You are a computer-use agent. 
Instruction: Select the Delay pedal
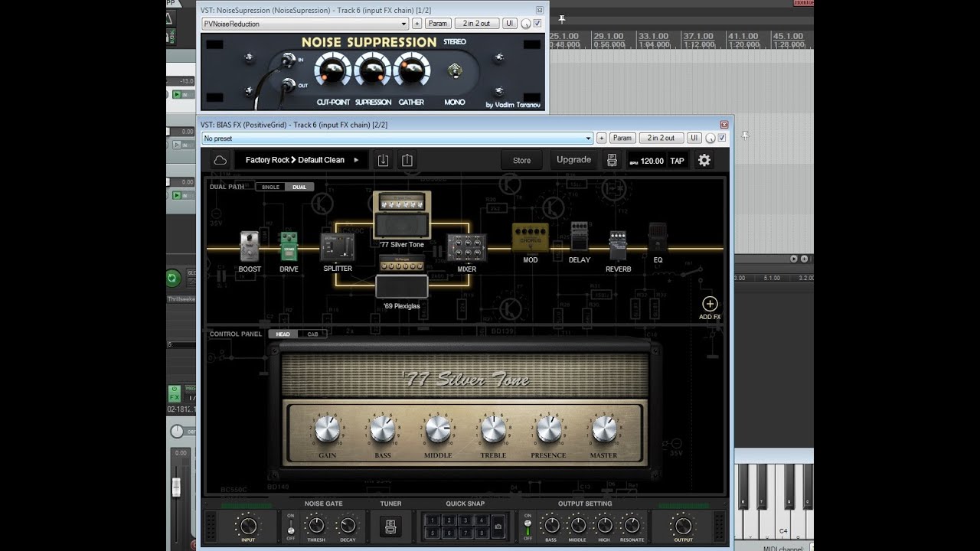580,236
